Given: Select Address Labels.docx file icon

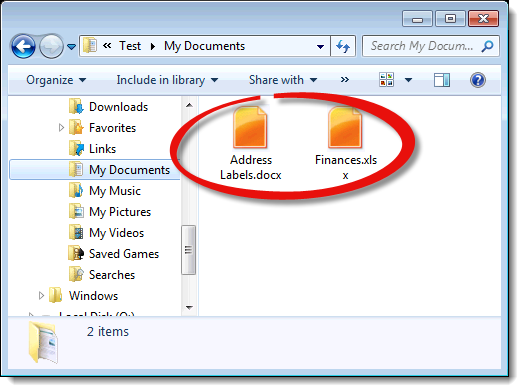Looking at the screenshot, I should pos(250,127).
